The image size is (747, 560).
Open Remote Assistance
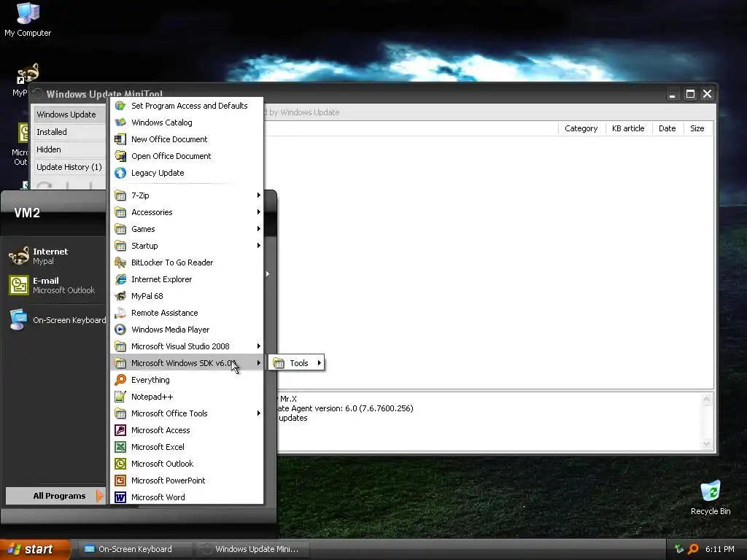(187, 313)
